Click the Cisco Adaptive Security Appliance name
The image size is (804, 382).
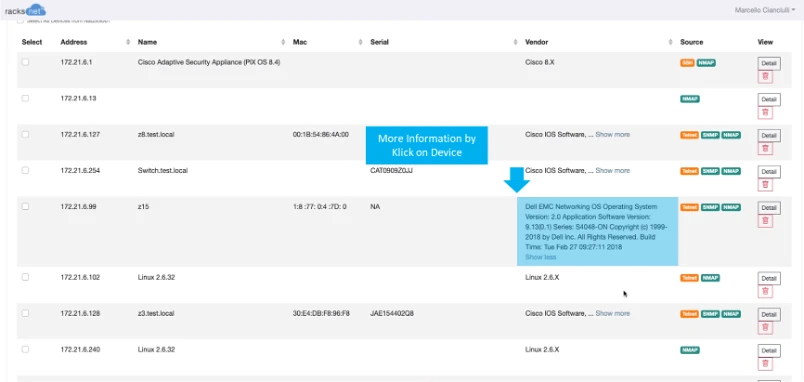coord(209,63)
